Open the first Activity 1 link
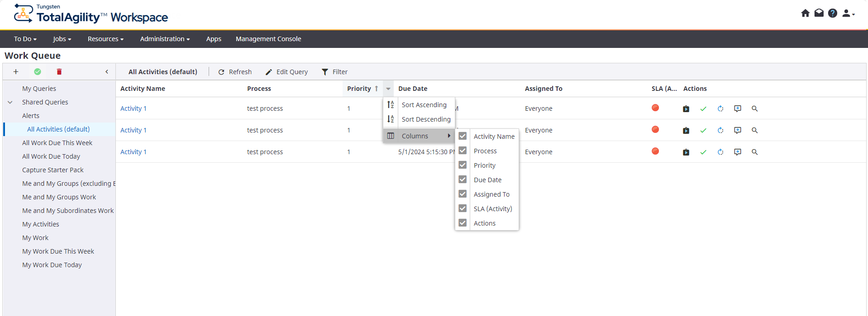The width and height of the screenshot is (868, 316). pyautogui.click(x=133, y=108)
